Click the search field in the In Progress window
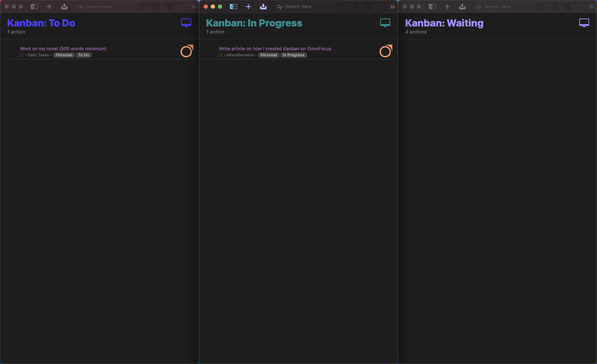Image resolution: width=597 pixels, height=364 pixels. (x=304, y=7)
